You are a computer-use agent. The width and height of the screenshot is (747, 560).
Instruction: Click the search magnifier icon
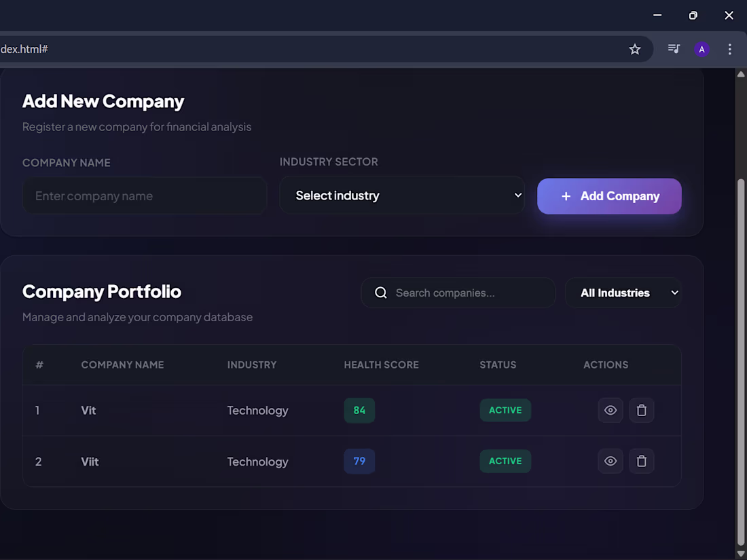point(381,293)
